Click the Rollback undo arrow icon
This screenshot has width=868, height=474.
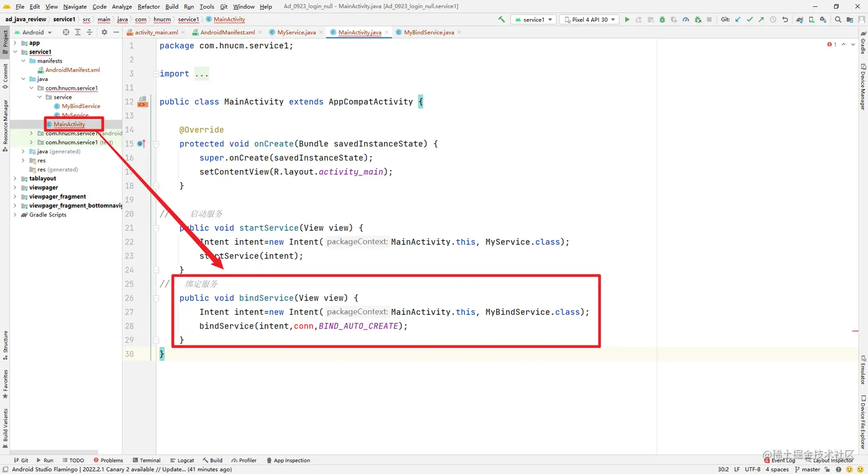coord(785,20)
